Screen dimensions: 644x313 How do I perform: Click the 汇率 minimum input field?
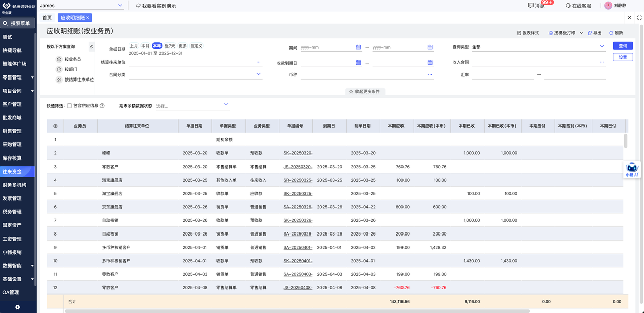pos(503,74)
